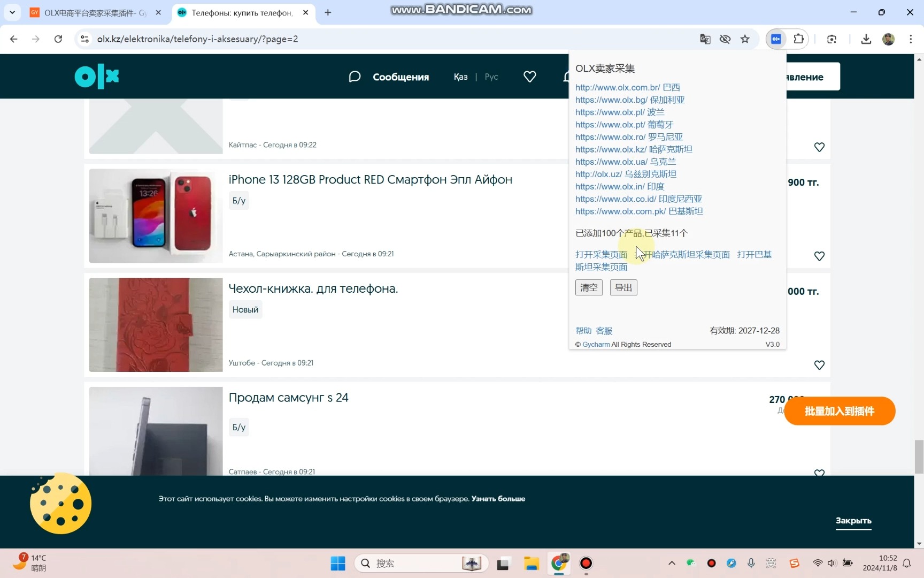Show hidden system tray icons

672,563
